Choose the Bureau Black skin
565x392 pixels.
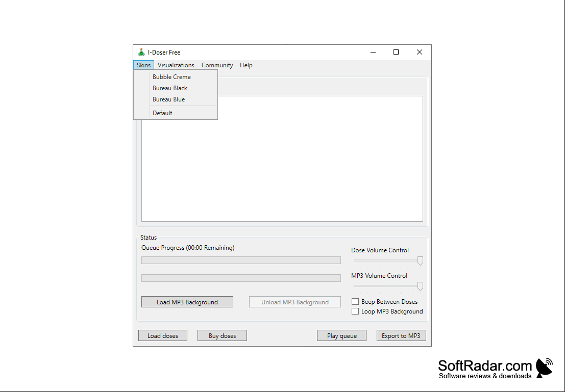click(176, 88)
